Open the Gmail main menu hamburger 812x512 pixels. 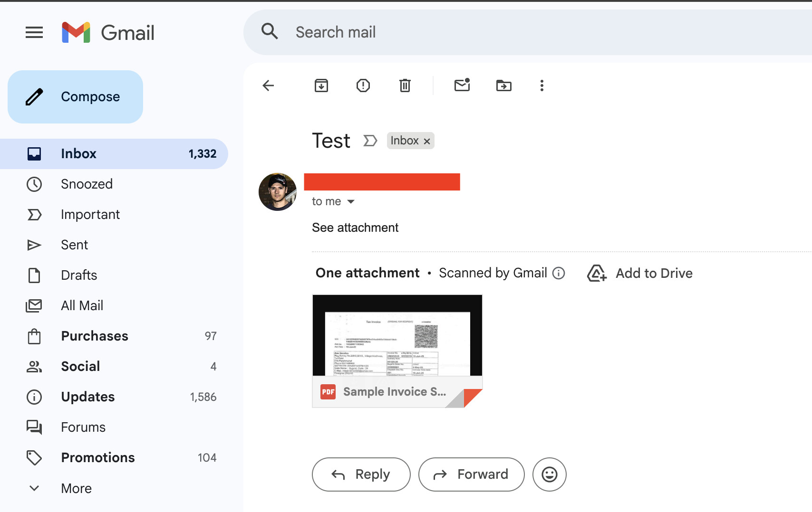coord(34,32)
